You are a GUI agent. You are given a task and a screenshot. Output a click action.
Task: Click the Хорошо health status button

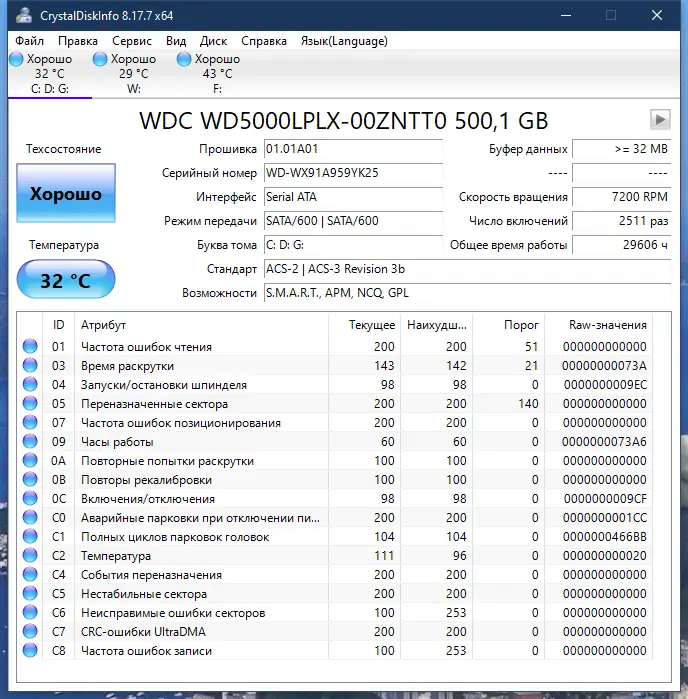point(66,193)
